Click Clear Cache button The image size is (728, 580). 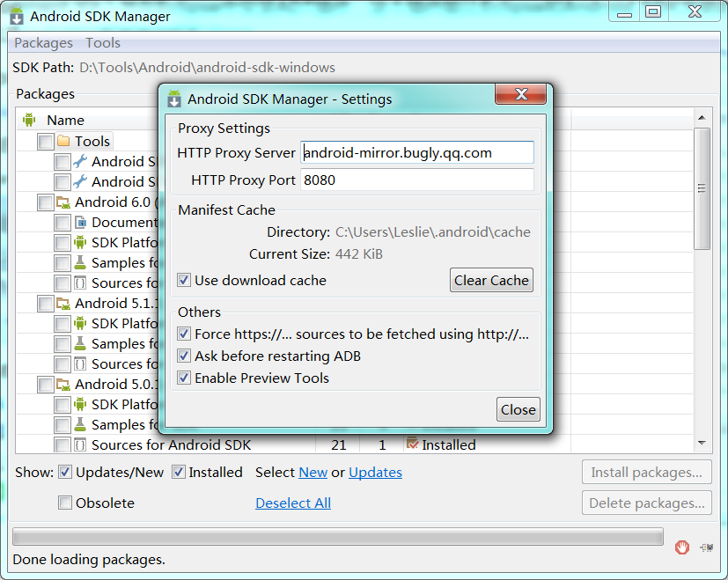(x=491, y=280)
